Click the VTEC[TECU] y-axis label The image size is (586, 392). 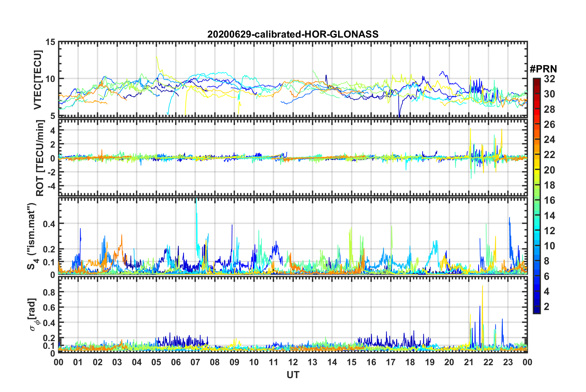pyautogui.click(x=38, y=80)
